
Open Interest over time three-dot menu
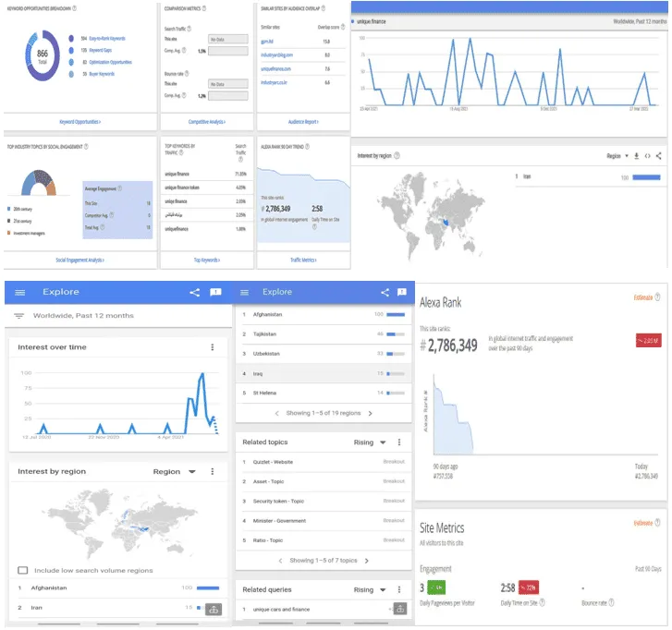click(213, 347)
